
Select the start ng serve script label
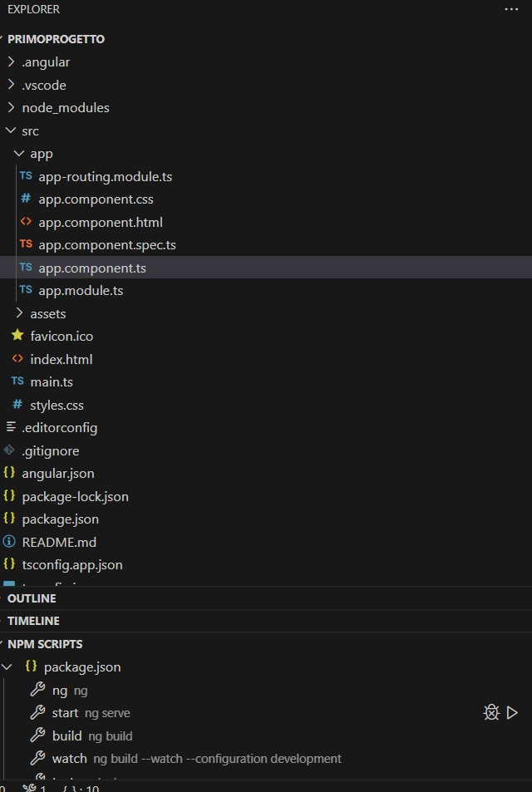(x=91, y=713)
